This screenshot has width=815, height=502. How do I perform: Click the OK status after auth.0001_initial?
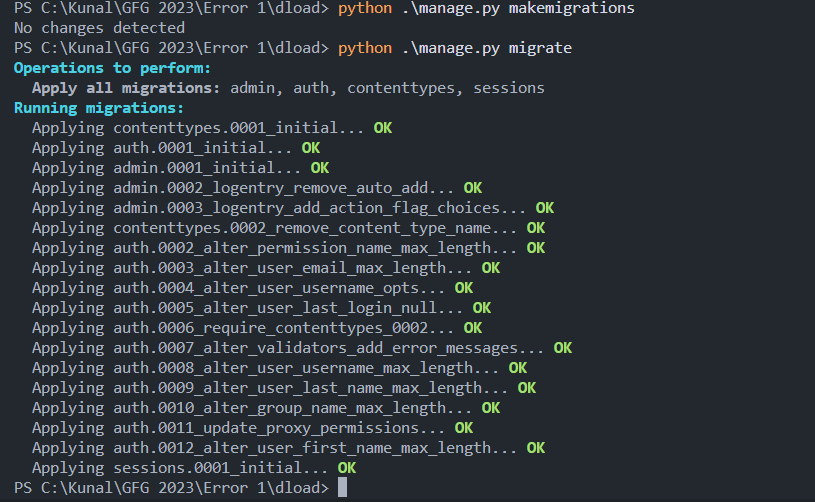pos(310,148)
